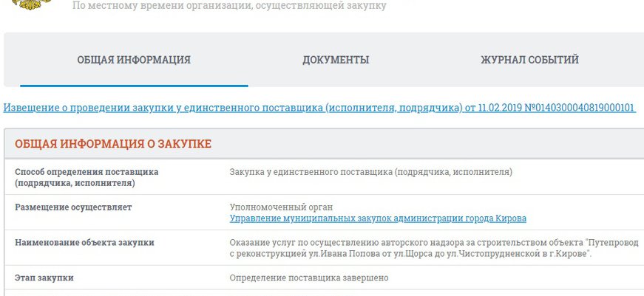644x296 pixels.
Task: Select the Этап закупки label
Action: coord(44,278)
